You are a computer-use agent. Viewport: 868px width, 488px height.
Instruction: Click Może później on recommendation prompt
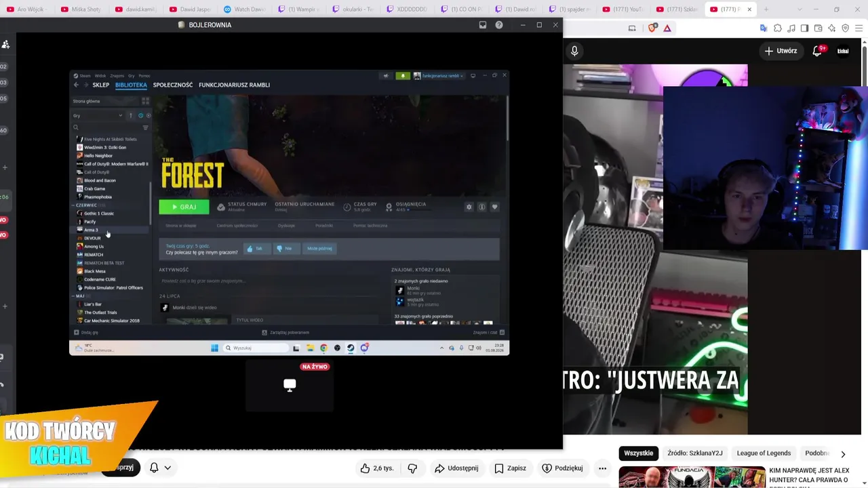[x=320, y=249]
